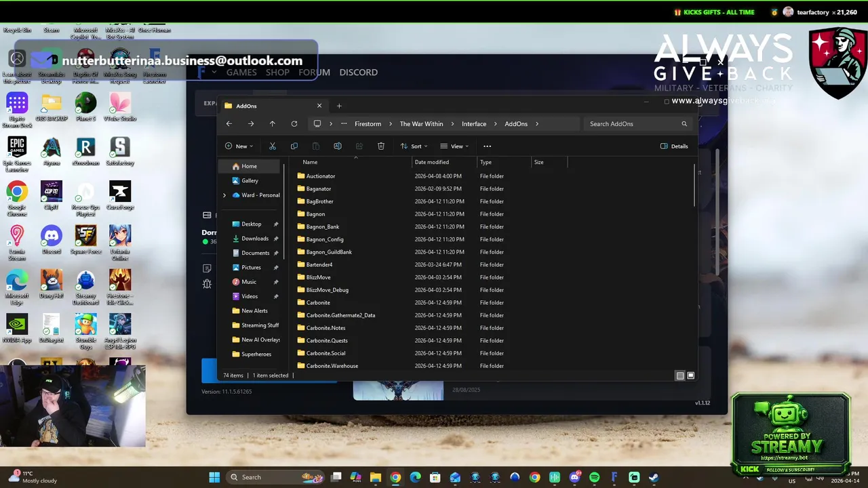Select the Carbonite.Warehouse folder
Screen dimensions: 868x488
click(x=332, y=366)
